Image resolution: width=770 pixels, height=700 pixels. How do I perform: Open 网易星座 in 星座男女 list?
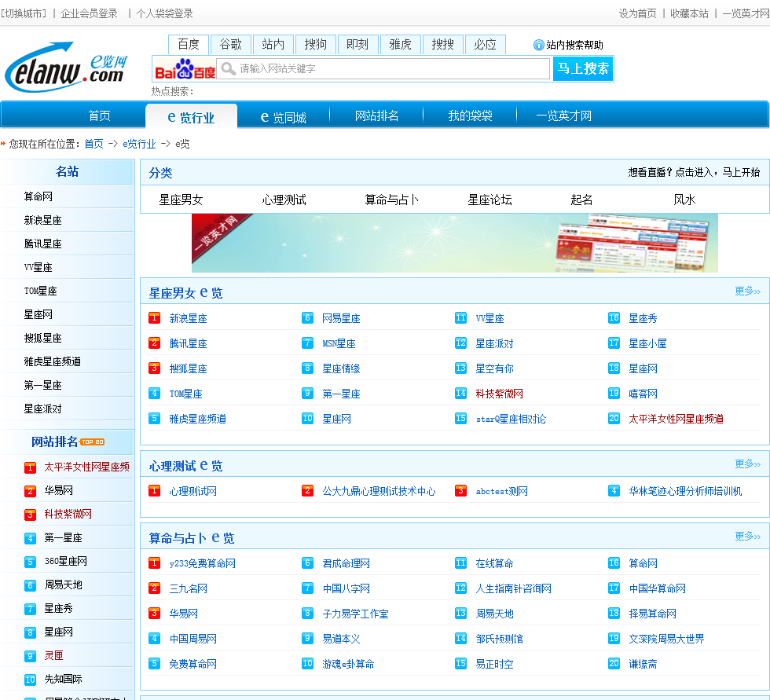(341, 318)
